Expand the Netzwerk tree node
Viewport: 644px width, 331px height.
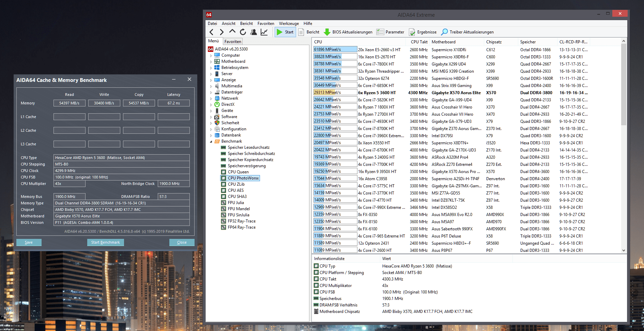pos(211,99)
